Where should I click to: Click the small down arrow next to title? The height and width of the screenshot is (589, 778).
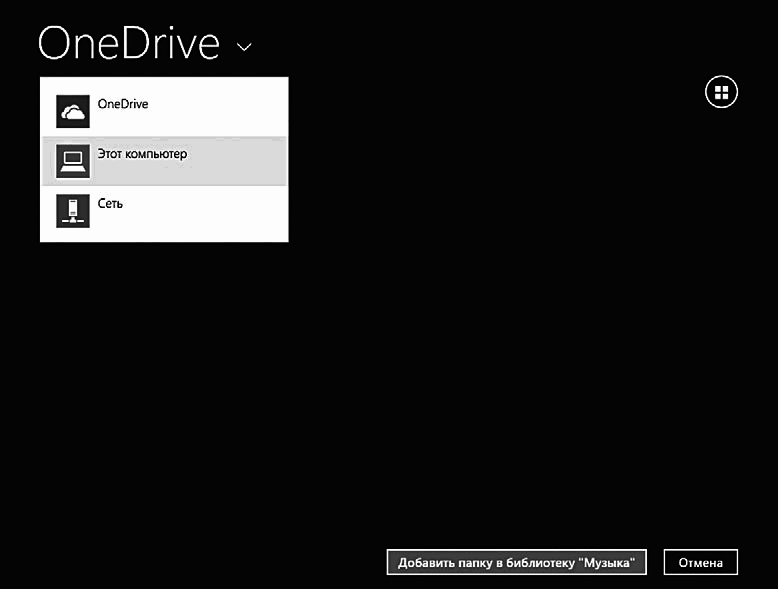pyautogui.click(x=244, y=47)
